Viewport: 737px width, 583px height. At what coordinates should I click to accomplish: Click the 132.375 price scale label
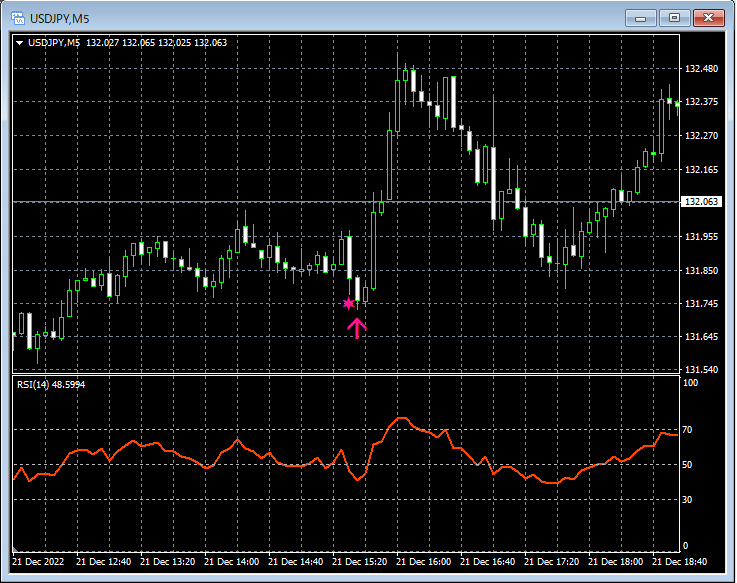[701, 102]
